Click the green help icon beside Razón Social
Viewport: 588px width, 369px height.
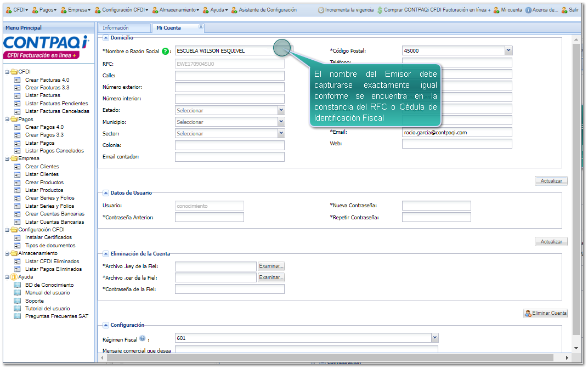tap(166, 51)
